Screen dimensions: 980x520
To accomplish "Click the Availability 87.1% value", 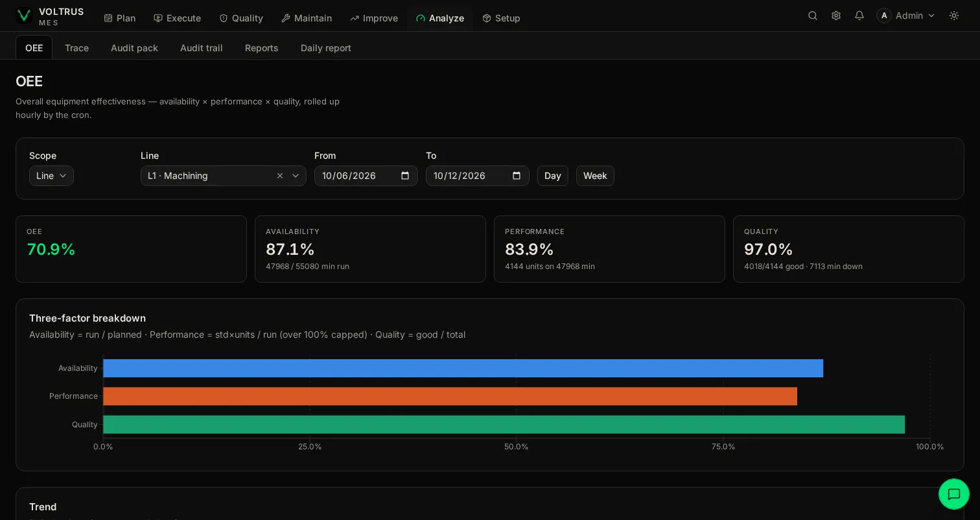I will coord(290,250).
